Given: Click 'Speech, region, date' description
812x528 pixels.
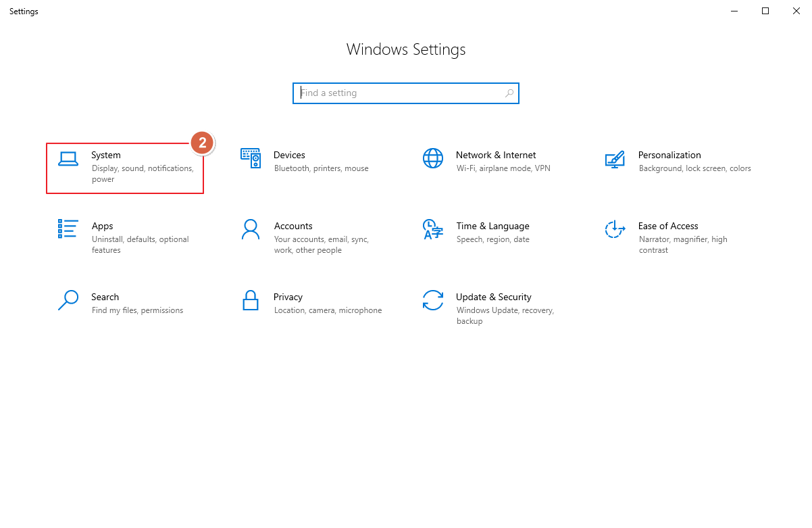Looking at the screenshot, I should (493, 239).
